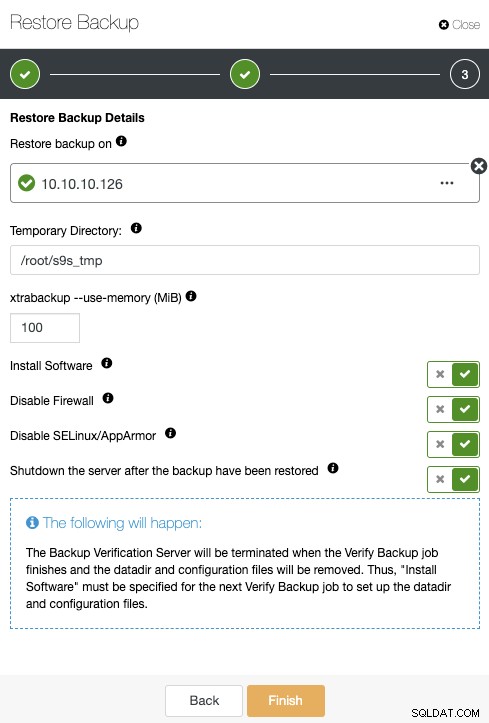Image resolution: width=489 pixels, height=723 pixels.
Task: Click info icon beside Disable SELinux/AppArmor
Action: (x=170, y=433)
